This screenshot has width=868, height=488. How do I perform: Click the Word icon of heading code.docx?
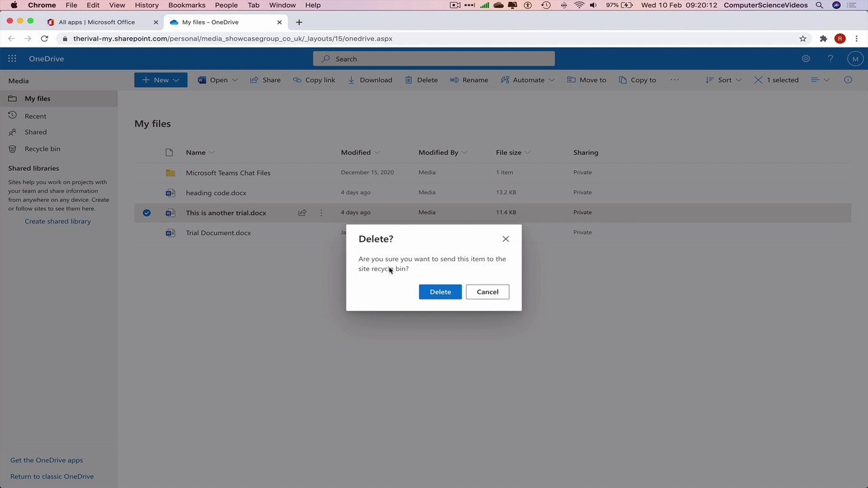point(170,192)
